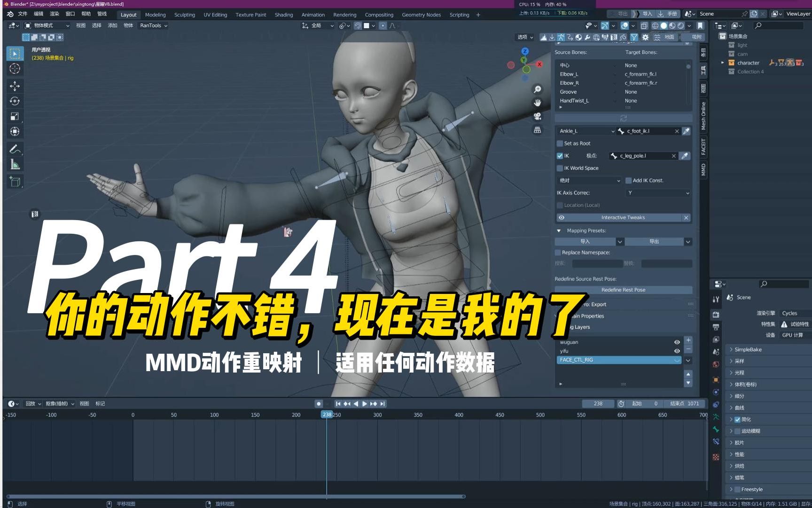Choose the Annotate pencil tool
The width and height of the screenshot is (812, 508).
pos(15,149)
